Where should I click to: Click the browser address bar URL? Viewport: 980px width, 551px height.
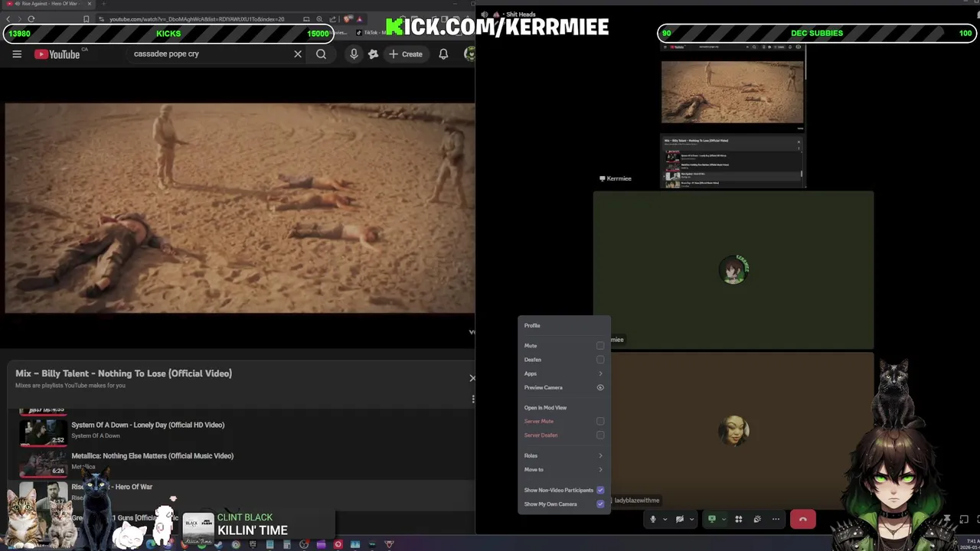pos(197,19)
